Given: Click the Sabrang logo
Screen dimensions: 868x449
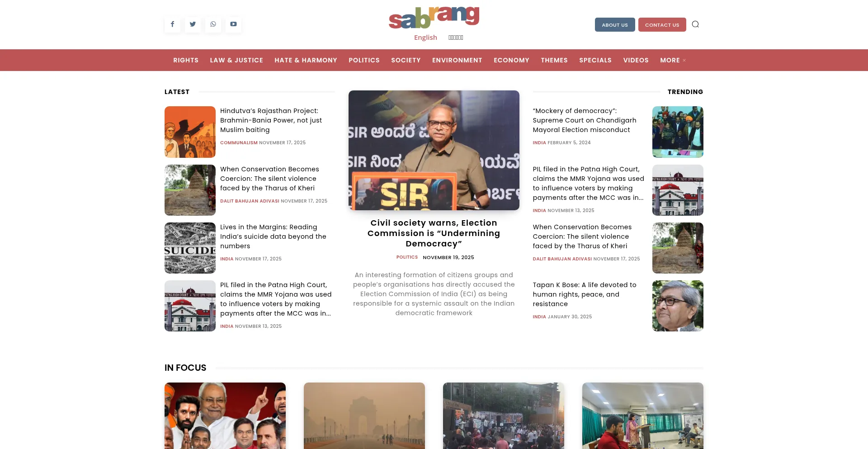Looking at the screenshot, I should [x=434, y=18].
